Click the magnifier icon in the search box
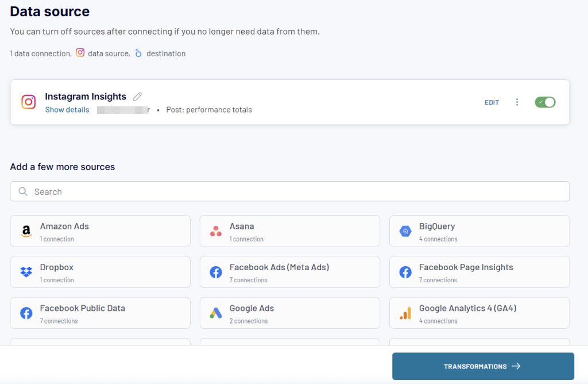Viewport: 588px width, 384px height. click(x=23, y=191)
